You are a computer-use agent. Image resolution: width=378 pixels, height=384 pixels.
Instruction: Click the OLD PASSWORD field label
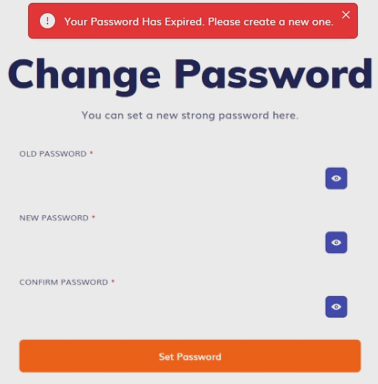(x=53, y=154)
